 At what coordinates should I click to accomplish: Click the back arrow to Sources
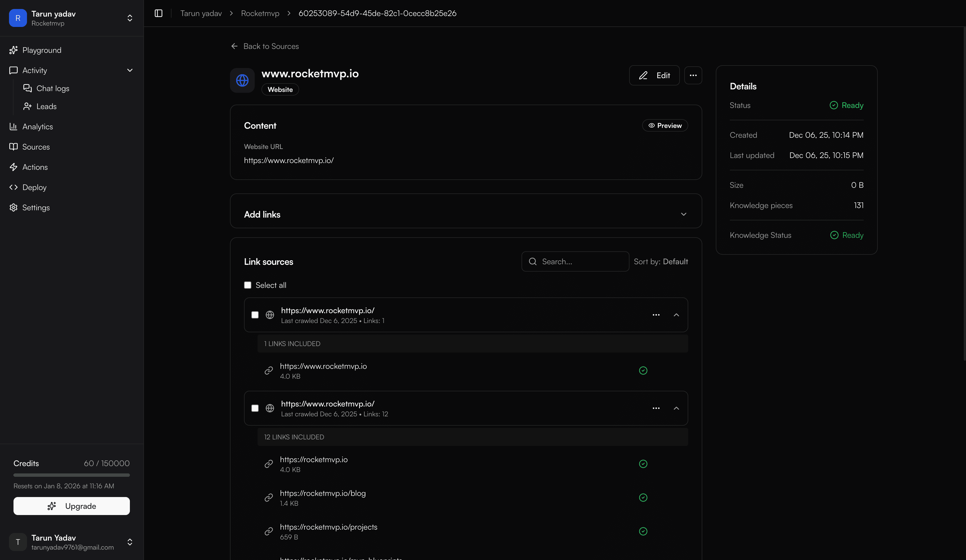pos(234,46)
